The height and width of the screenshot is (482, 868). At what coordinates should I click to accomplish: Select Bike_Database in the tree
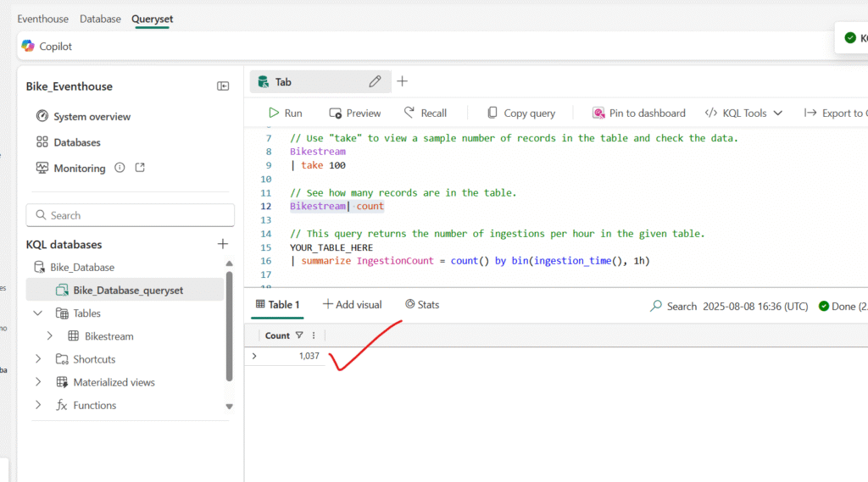pyautogui.click(x=82, y=268)
